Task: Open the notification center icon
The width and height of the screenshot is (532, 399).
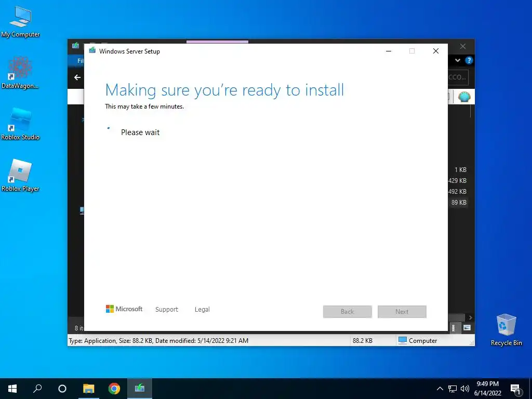Action: tap(515, 389)
